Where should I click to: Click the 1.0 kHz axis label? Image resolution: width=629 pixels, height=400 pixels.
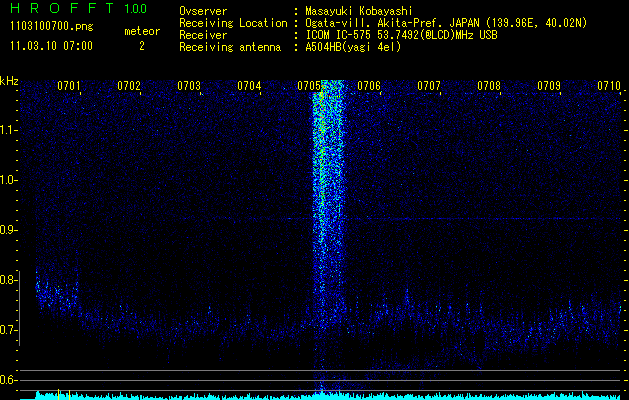pyautogui.click(x=8, y=180)
